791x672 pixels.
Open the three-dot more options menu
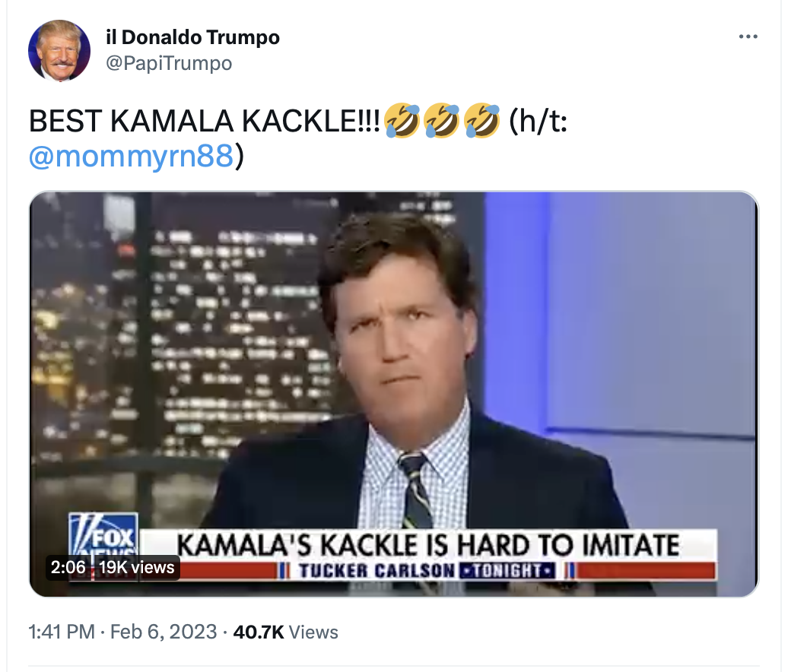[748, 37]
